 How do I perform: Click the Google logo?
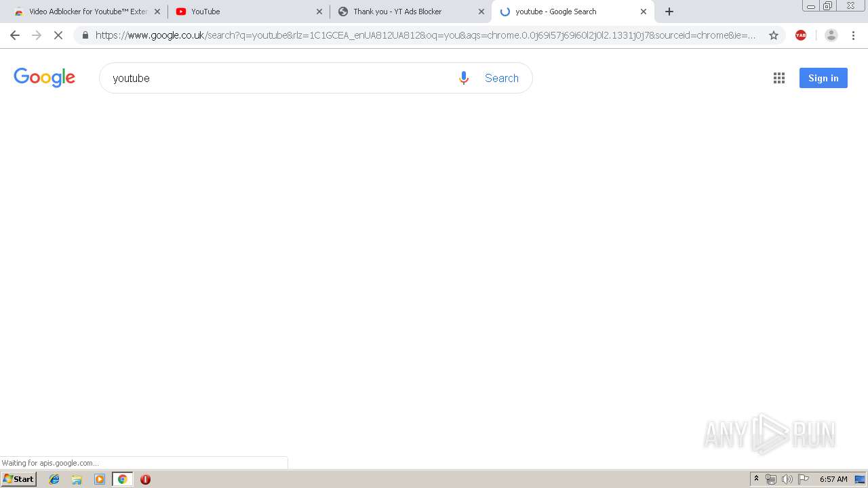(45, 78)
